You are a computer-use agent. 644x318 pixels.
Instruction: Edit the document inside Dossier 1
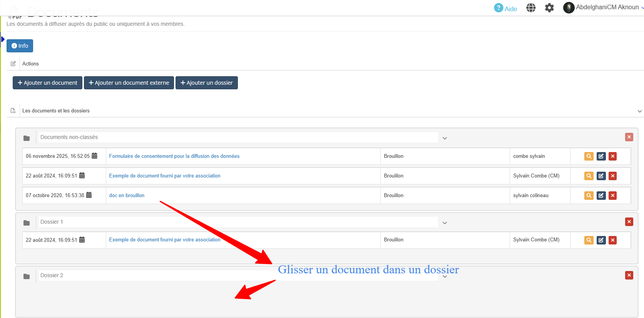[x=601, y=240]
